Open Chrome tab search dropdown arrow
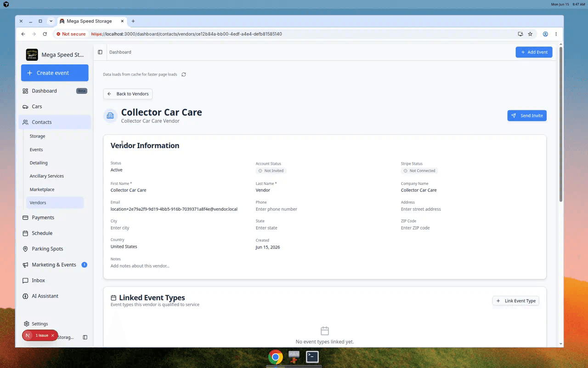The height and width of the screenshot is (368, 588). click(x=51, y=21)
